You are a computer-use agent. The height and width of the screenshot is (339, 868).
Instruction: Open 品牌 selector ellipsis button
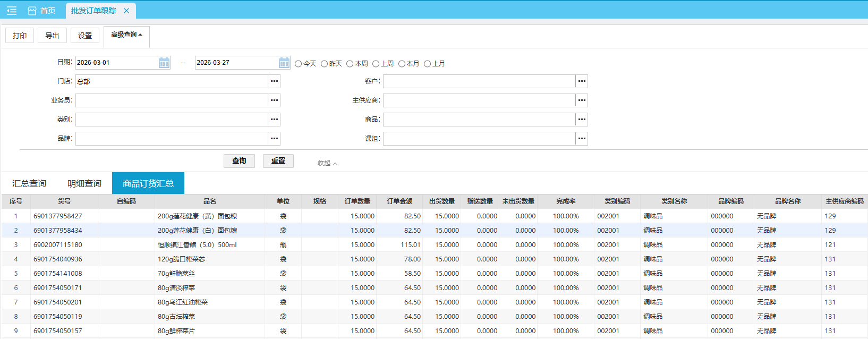click(274, 139)
